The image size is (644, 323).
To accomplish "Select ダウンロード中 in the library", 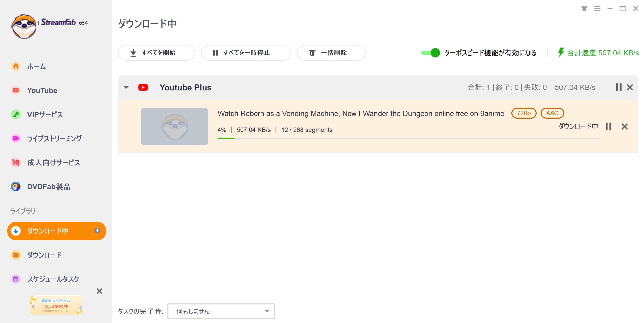I will pyautogui.click(x=57, y=231).
